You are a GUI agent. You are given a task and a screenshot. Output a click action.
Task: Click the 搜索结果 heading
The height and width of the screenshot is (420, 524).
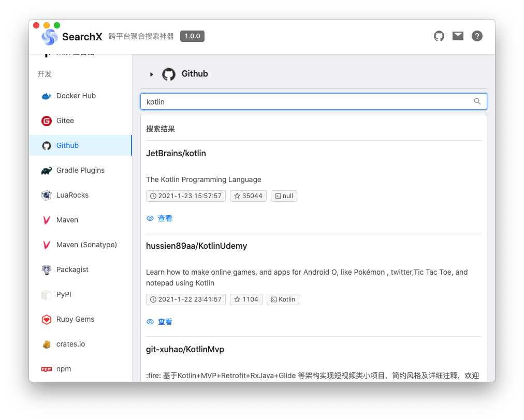161,129
